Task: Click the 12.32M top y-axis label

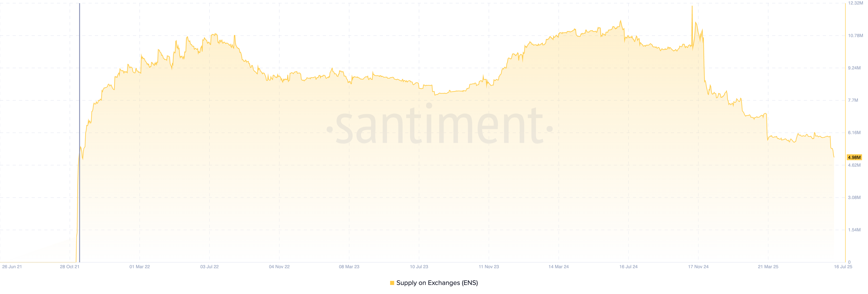Action: 855,3
